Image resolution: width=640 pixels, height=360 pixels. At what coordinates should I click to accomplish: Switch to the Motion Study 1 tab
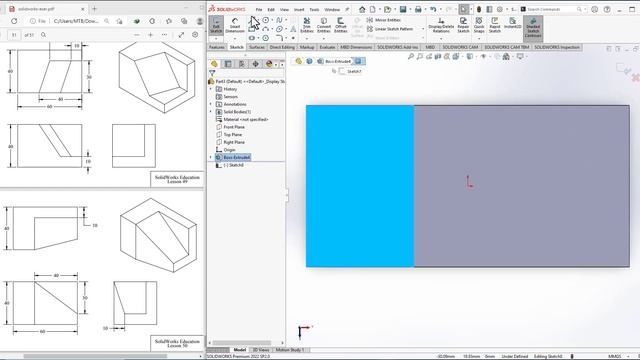click(290, 350)
